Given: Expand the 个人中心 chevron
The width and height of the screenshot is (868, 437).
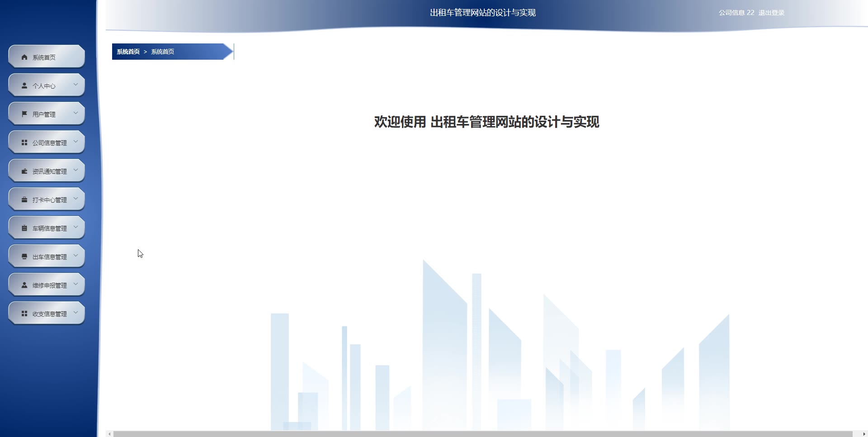Looking at the screenshot, I should [x=75, y=85].
